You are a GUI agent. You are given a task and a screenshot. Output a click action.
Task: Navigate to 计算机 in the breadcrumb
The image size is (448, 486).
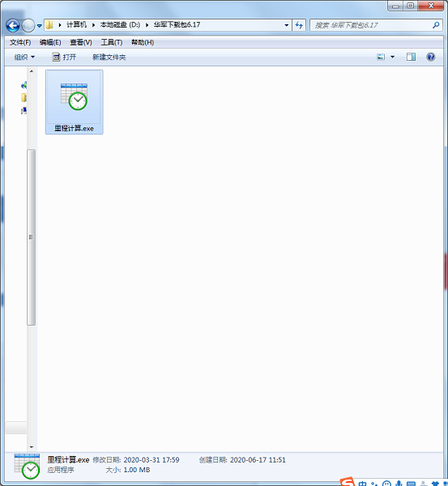coord(76,25)
